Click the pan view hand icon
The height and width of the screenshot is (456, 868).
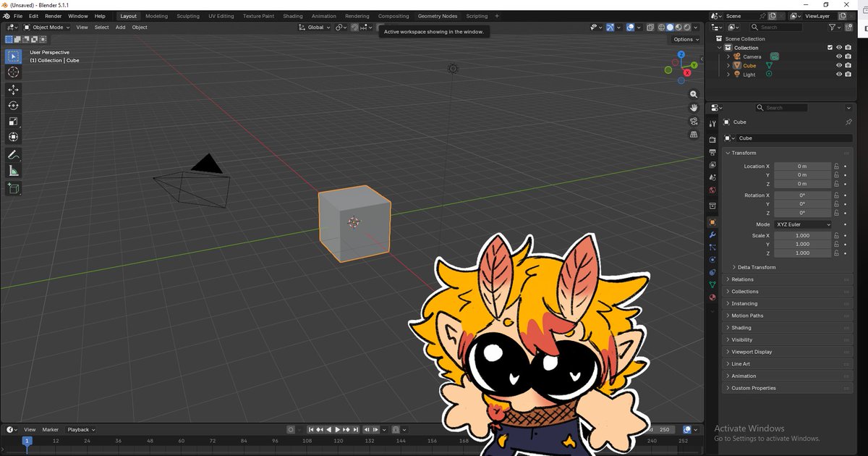(694, 107)
